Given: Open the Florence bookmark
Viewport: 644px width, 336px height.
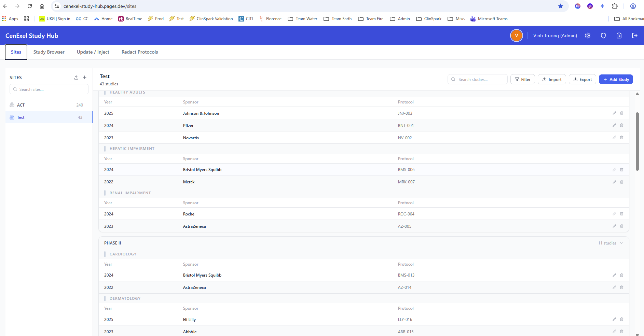Looking at the screenshot, I should pyautogui.click(x=270, y=19).
